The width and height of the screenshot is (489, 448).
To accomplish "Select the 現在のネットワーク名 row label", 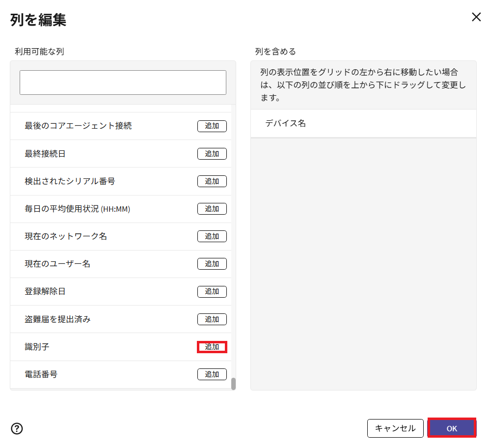I will tap(66, 236).
